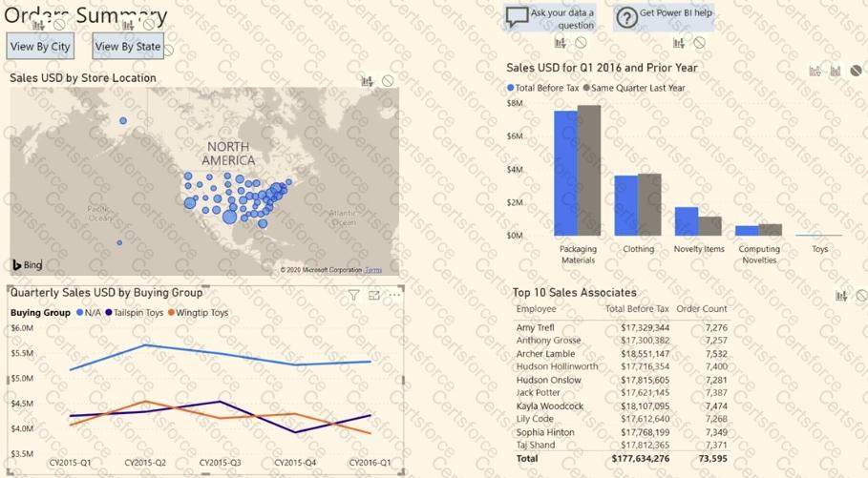868x478 pixels.
Task: Click the interaction chart icon on Top 10 Sales Associates
Action: (x=841, y=297)
